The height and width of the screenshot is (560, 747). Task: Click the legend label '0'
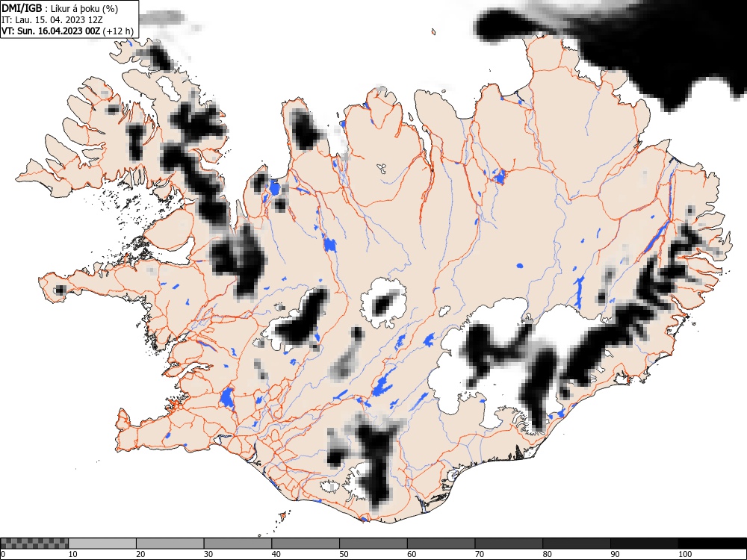(3, 554)
